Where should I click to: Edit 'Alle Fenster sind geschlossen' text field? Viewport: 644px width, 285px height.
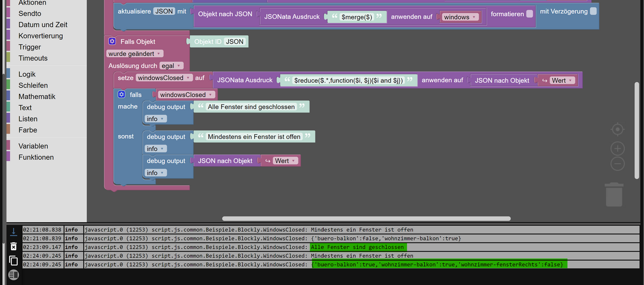[x=251, y=107]
